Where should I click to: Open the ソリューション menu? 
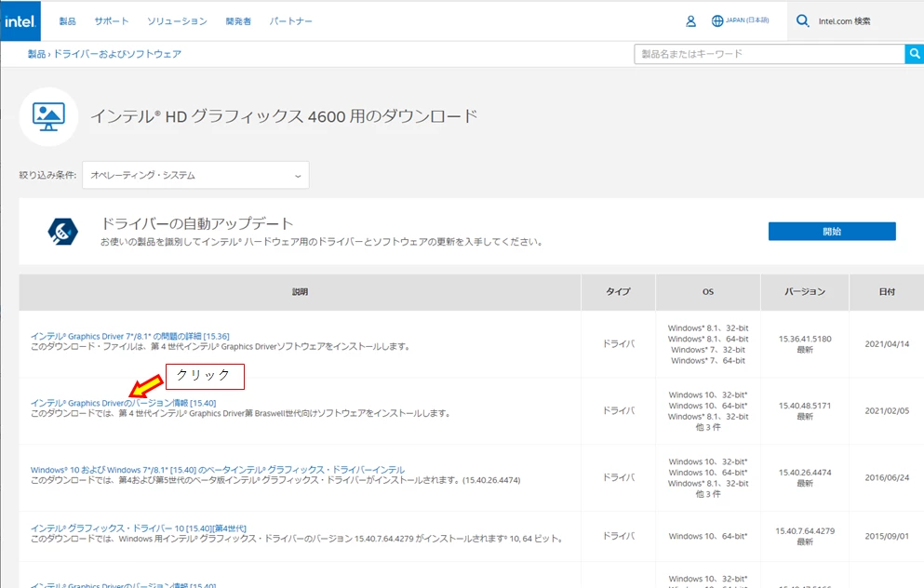coord(178,21)
